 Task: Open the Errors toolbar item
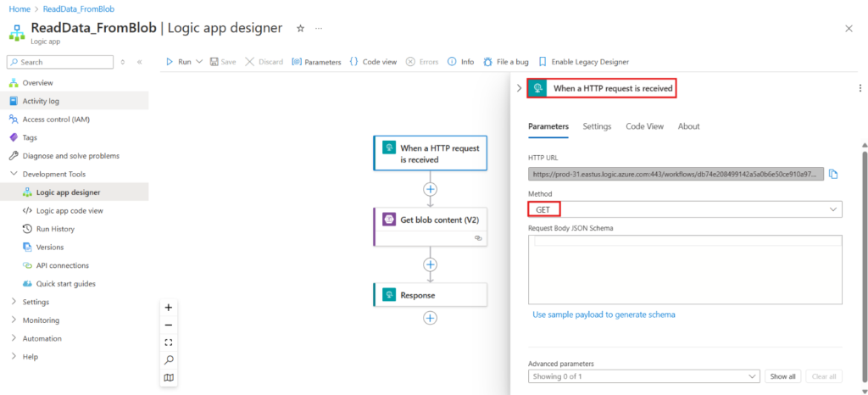coord(422,62)
